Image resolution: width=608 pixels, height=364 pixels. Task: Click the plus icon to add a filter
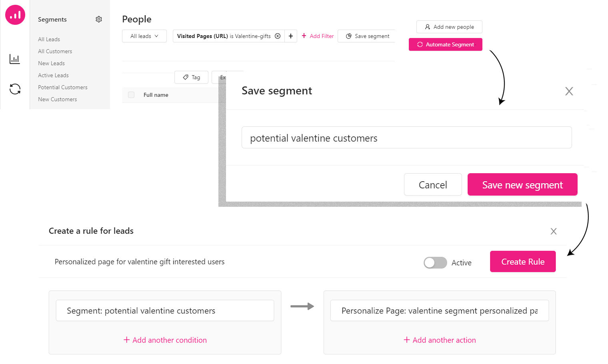291,36
